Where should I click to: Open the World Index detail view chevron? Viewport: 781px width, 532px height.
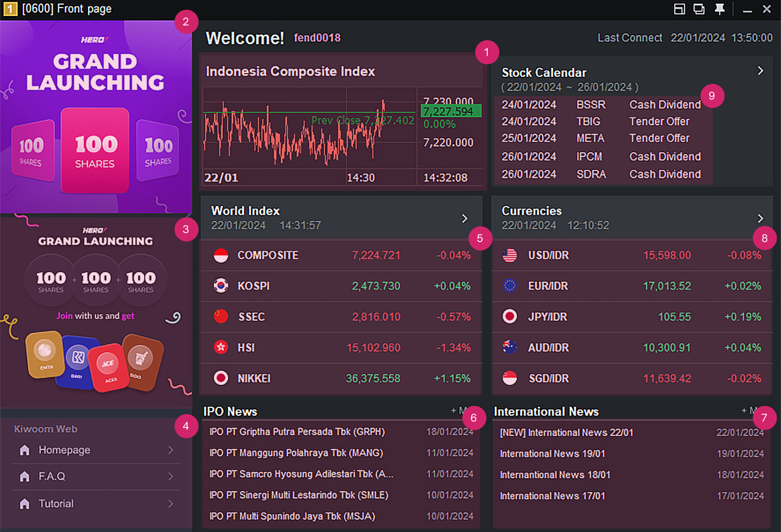pyautogui.click(x=464, y=219)
